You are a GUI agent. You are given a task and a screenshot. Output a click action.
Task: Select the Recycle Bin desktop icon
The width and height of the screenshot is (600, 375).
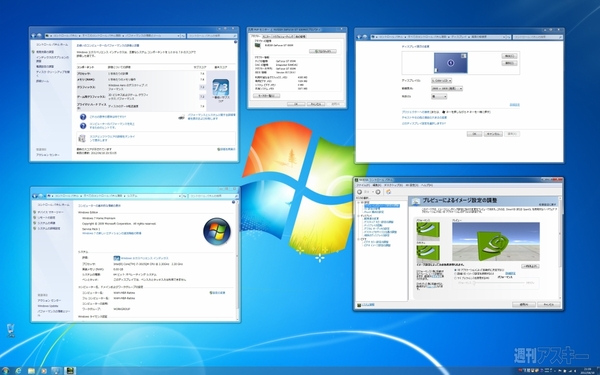click(x=11, y=330)
